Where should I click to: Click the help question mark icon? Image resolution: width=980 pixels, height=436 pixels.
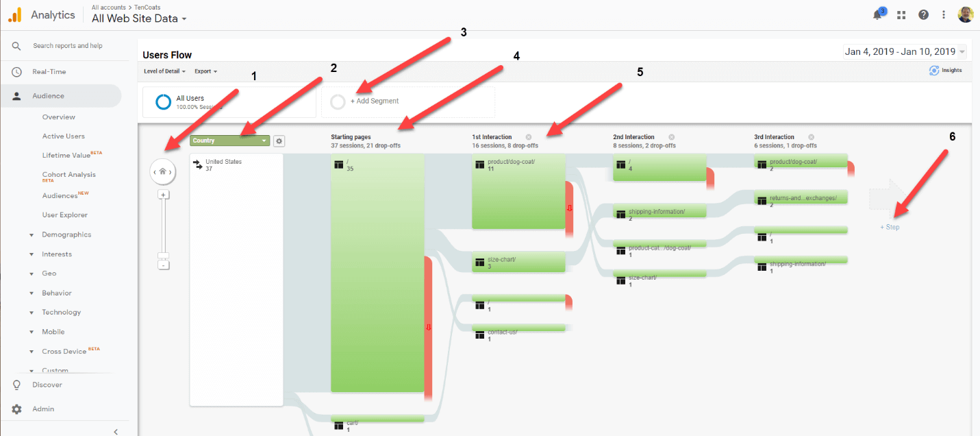pos(923,14)
